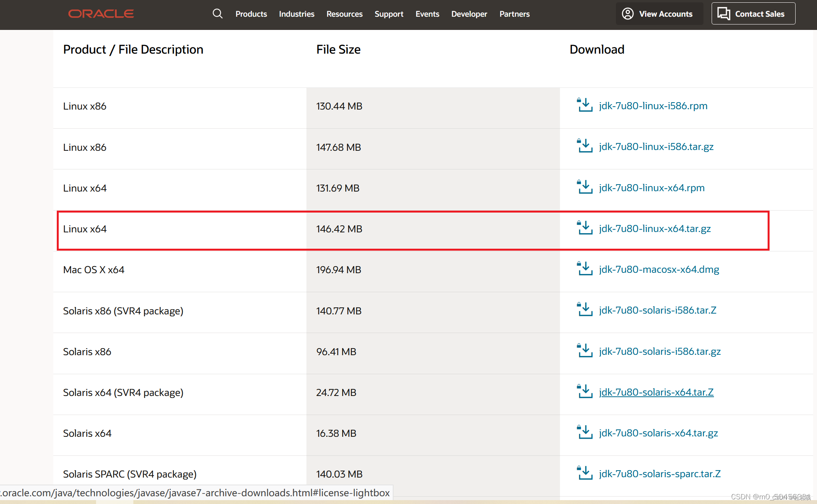The height and width of the screenshot is (504, 817).
Task: Download jdk-7u80-macosx-x64.dmg link
Action: click(x=659, y=269)
